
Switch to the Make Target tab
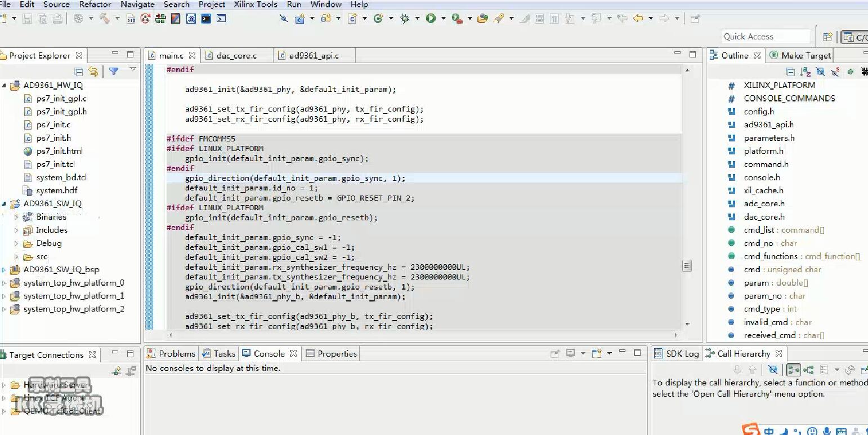(x=800, y=55)
